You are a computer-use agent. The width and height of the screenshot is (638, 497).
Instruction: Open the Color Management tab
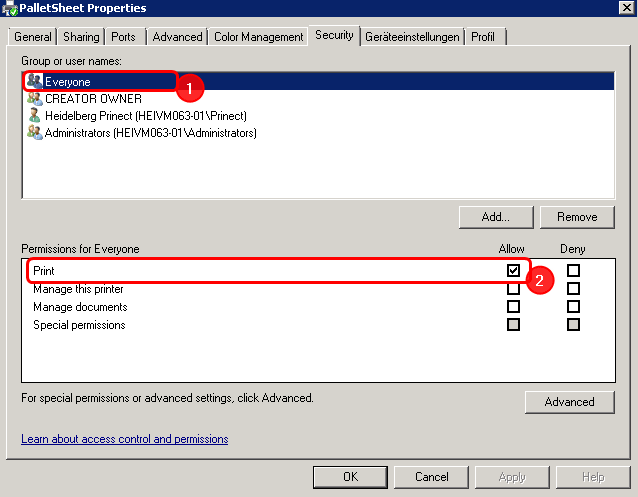[x=258, y=37]
